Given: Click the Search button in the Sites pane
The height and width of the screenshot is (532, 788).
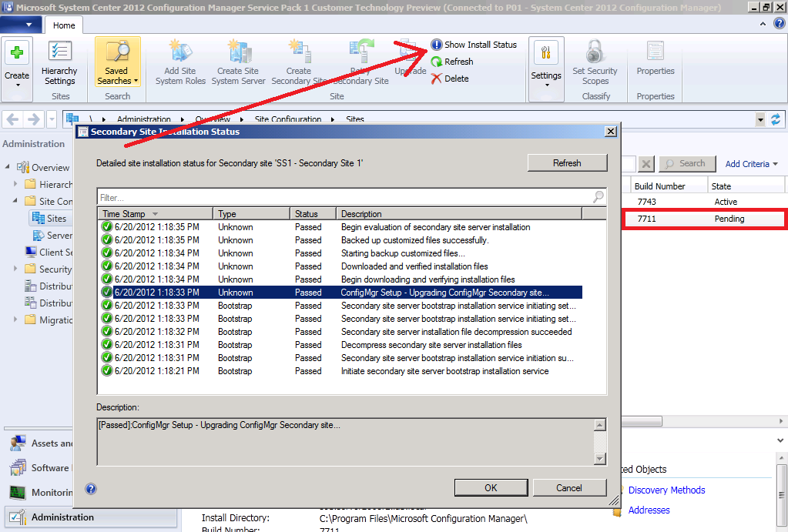Looking at the screenshot, I should [x=687, y=164].
